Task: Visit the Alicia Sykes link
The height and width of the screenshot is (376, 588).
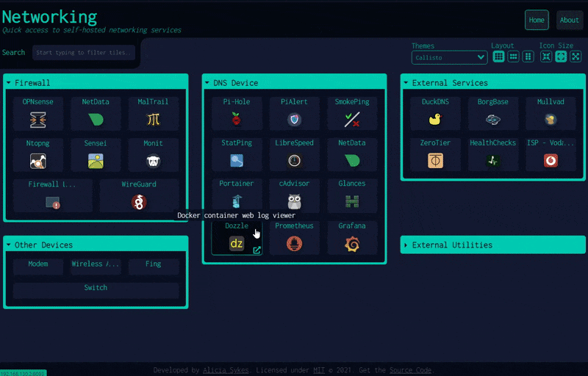Action: pyautogui.click(x=226, y=370)
